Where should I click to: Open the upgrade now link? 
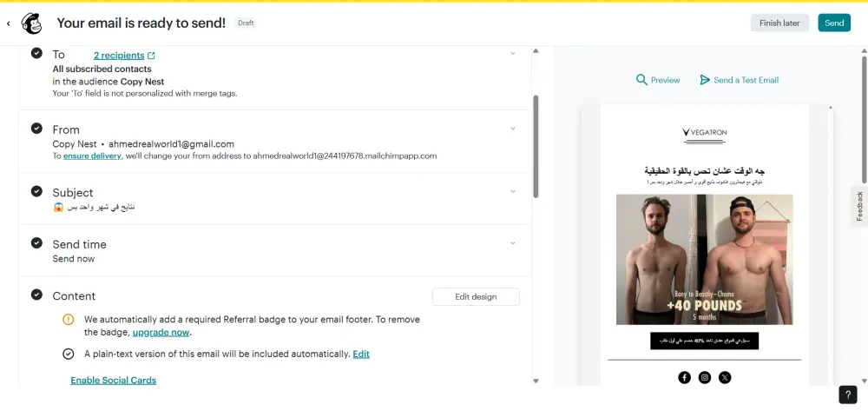tap(161, 333)
